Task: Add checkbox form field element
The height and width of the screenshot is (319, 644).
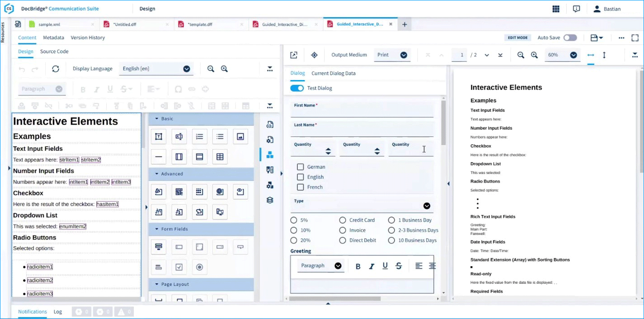Action: tap(179, 267)
